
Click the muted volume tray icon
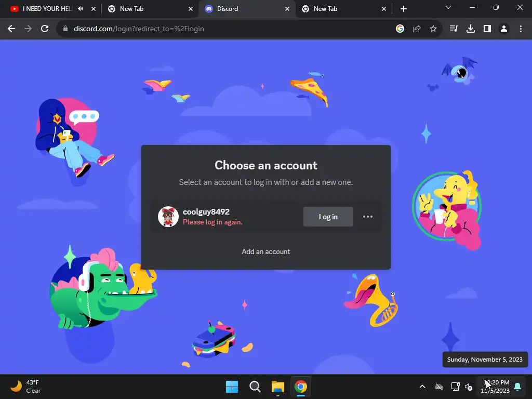point(469,387)
